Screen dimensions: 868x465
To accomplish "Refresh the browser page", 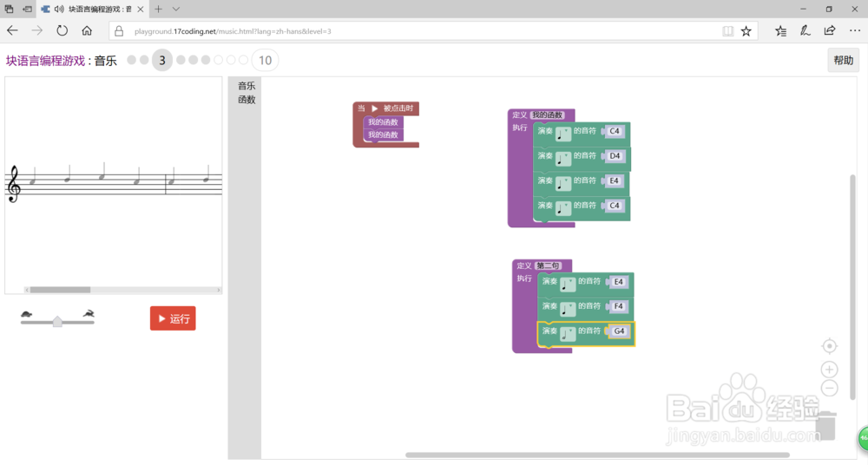I will click(62, 31).
